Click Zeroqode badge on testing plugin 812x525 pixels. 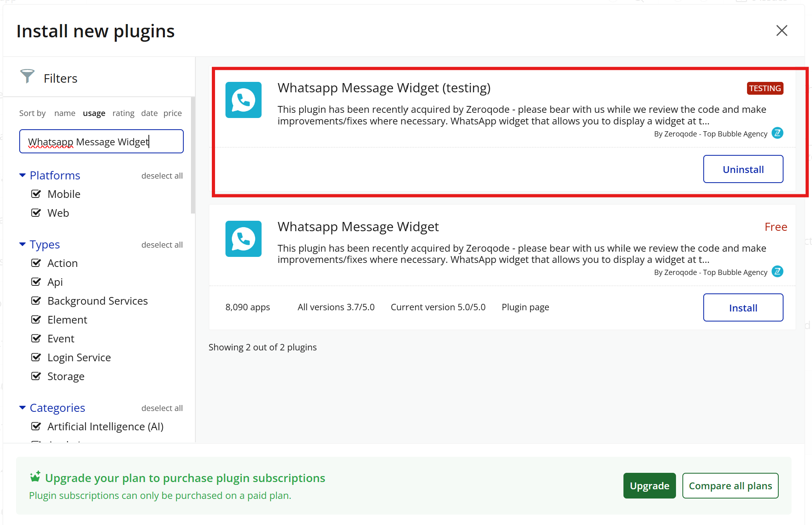point(777,133)
